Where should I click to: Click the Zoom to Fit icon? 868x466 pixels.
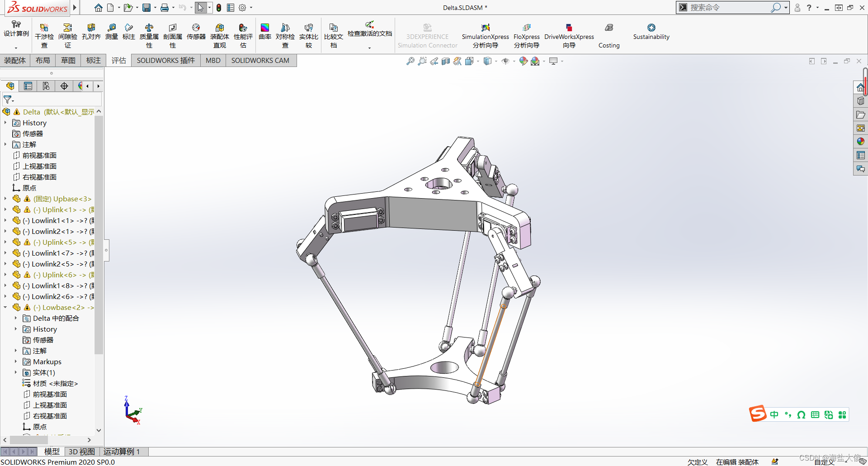410,61
